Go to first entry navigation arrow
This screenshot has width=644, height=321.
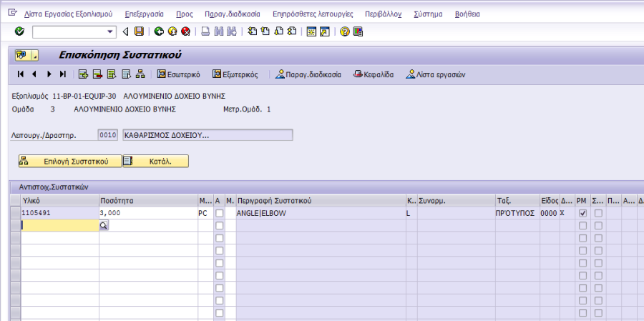coord(21,74)
